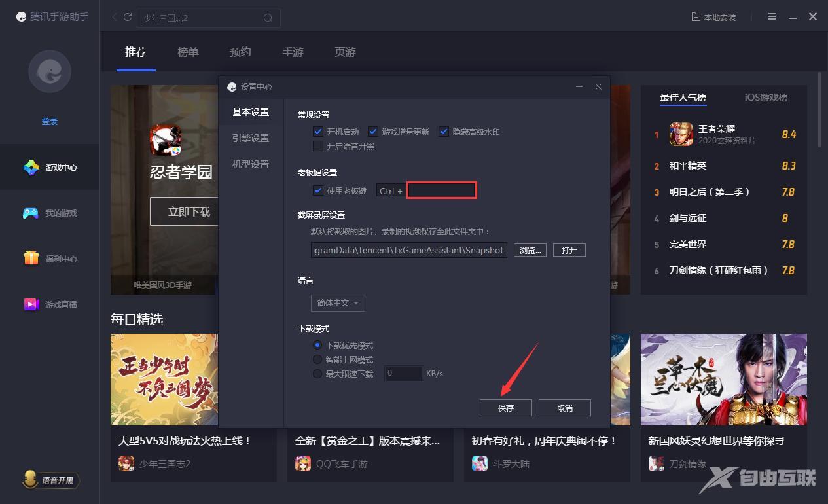This screenshot has height=504, width=828.
Task: Click the user avatar icon
Action: pyautogui.click(x=50, y=71)
